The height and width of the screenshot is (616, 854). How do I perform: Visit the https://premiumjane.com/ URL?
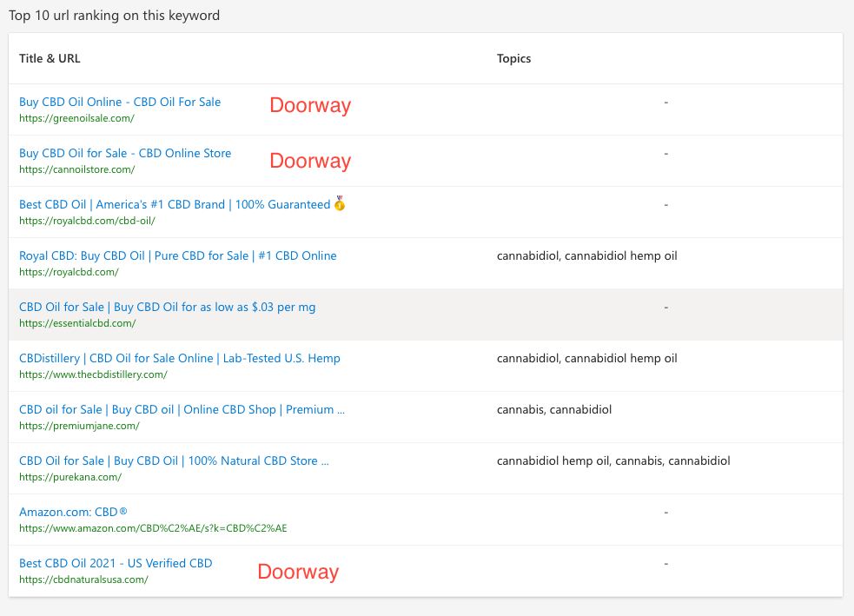tap(80, 426)
